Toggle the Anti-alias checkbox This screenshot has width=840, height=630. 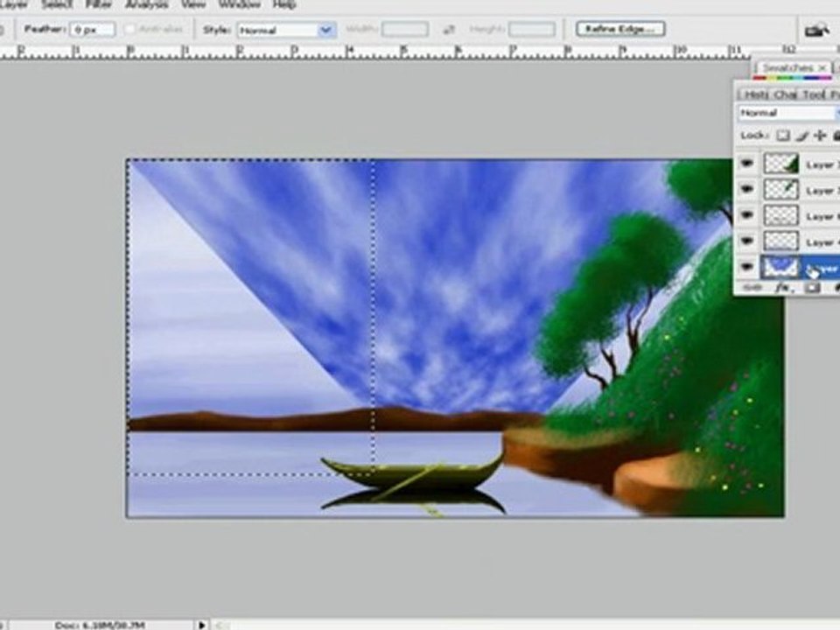click(x=129, y=30)
